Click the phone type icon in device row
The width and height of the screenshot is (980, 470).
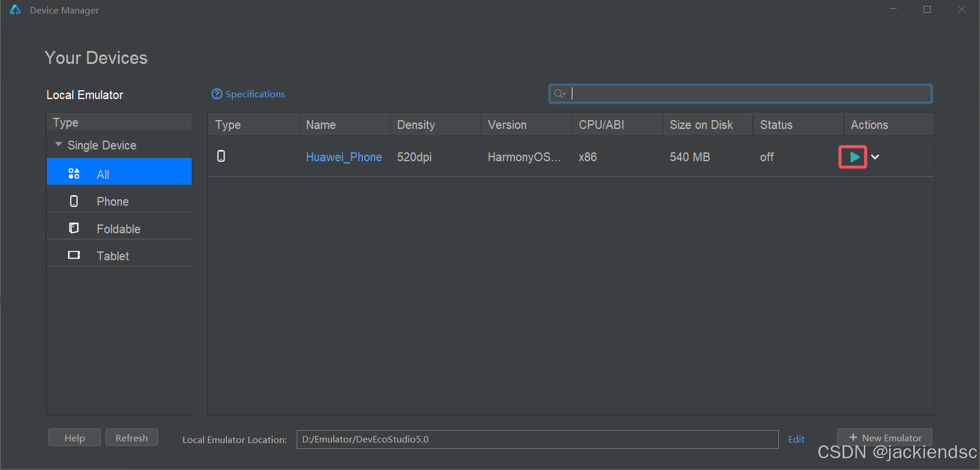point(221,156)
